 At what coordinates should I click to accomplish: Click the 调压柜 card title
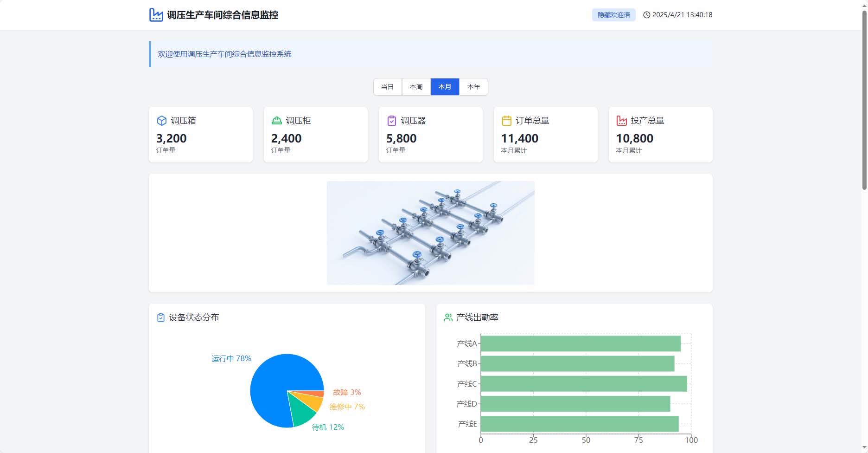tap(298, 121)
